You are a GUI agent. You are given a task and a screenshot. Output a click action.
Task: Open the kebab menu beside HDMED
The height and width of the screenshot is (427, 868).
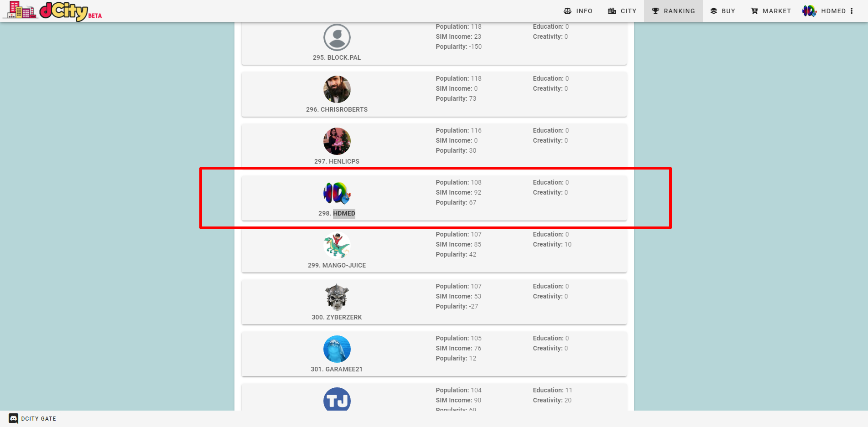pos(852,10)
